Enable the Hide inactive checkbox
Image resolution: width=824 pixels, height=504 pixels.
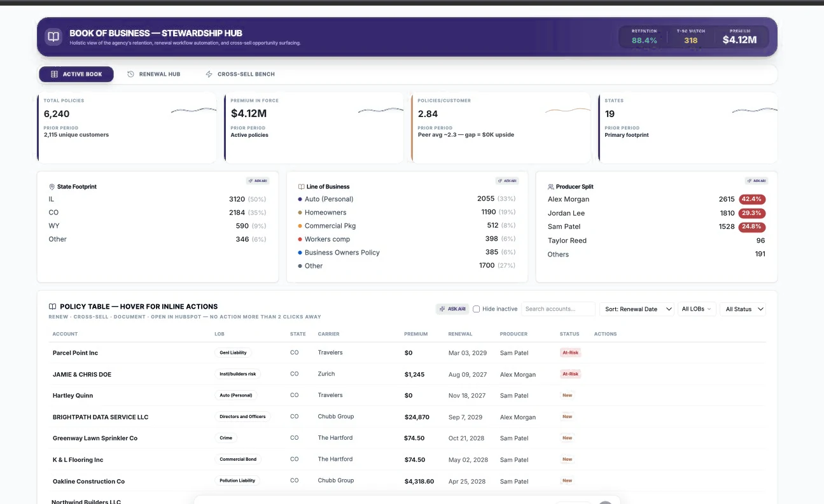[476, 309]
